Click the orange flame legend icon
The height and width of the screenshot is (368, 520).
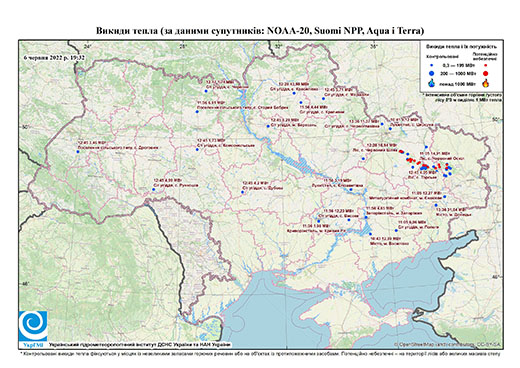[x=486, y=83]
